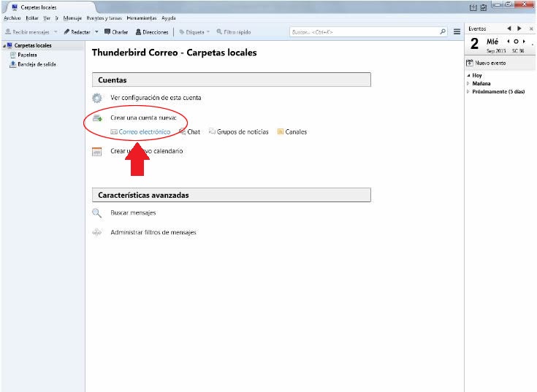Open the Eventos y tareas menu
The width and height of the screenshot is (537, 392).
pos(104,18)
